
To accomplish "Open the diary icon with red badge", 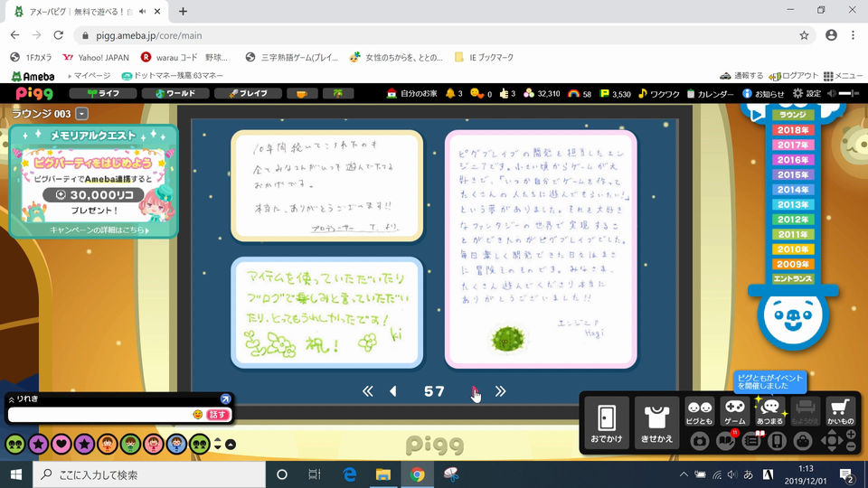I will [726, 441].
